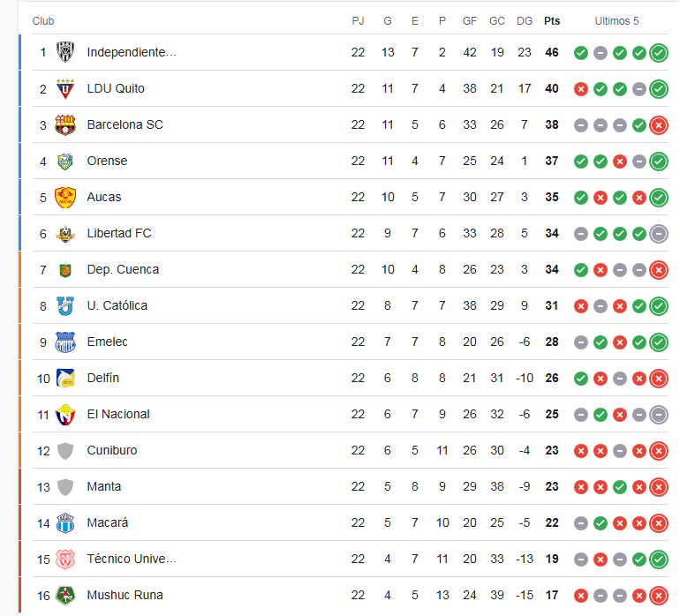Click the Emelec blue crest icon
The height and width of the screenshot is (616, 680).
65,342
